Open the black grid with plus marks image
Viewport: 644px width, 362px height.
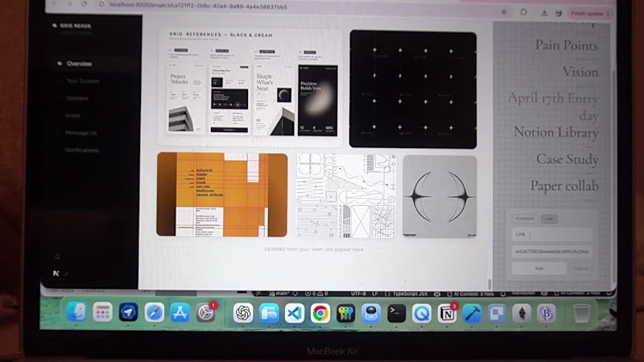tap(413, 89)
